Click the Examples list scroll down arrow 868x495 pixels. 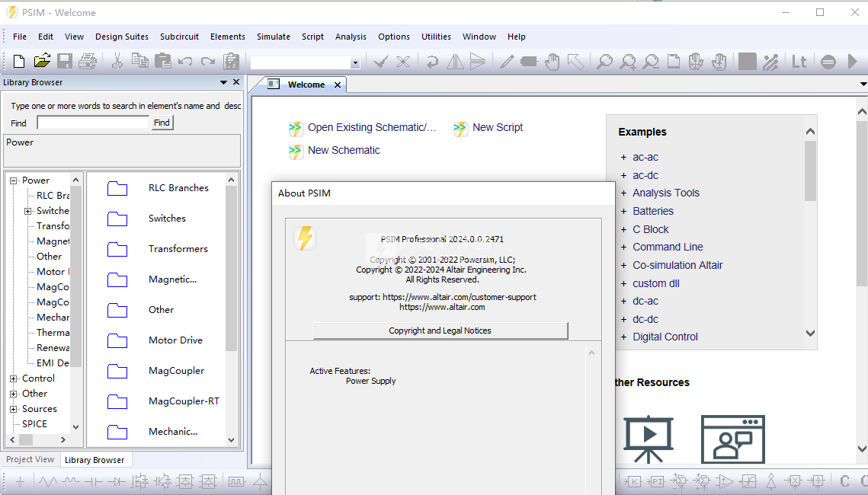[810, 333]
